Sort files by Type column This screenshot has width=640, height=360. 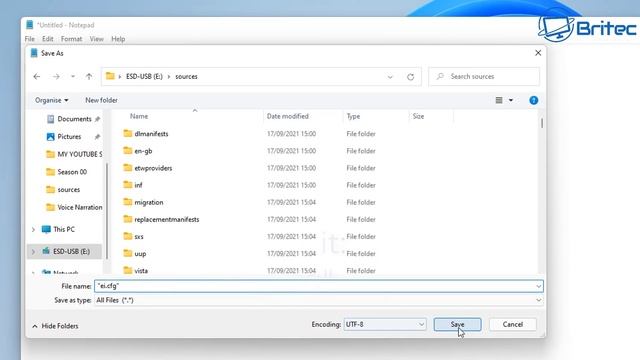[353, 116]
